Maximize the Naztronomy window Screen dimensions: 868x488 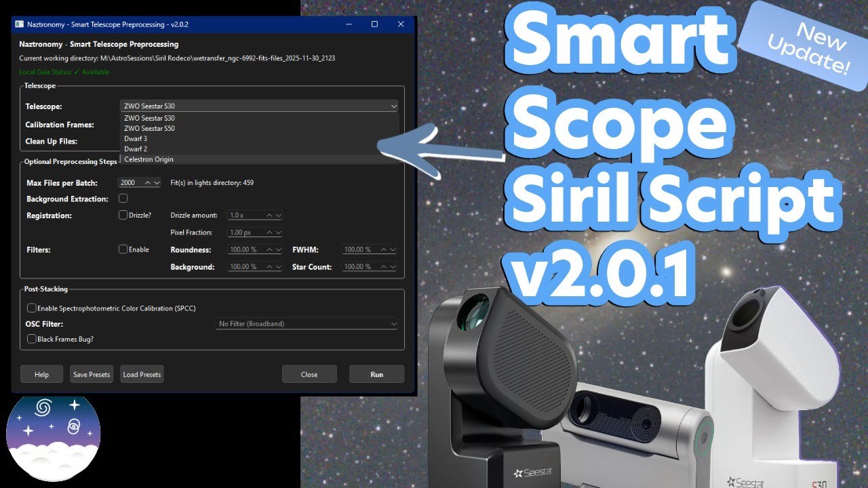coord(374,24)
